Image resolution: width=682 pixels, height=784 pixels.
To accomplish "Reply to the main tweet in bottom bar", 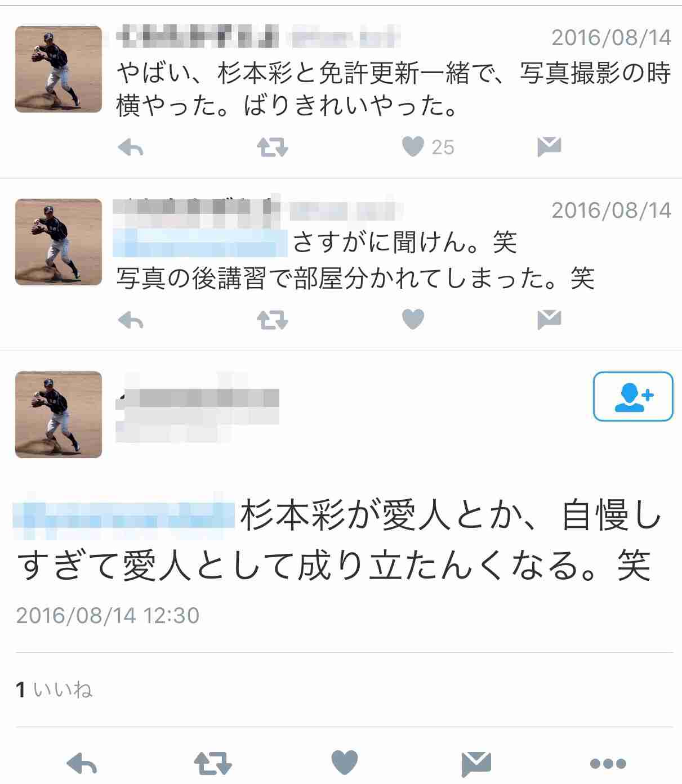I will [x=82, y=764].
